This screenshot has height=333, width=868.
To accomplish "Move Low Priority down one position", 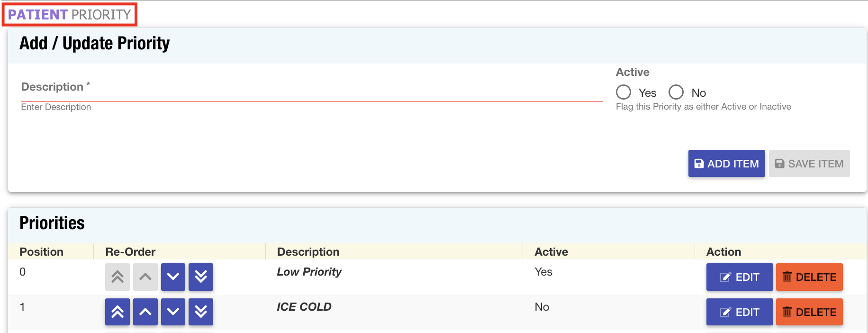I will click(x=173, y=277).
